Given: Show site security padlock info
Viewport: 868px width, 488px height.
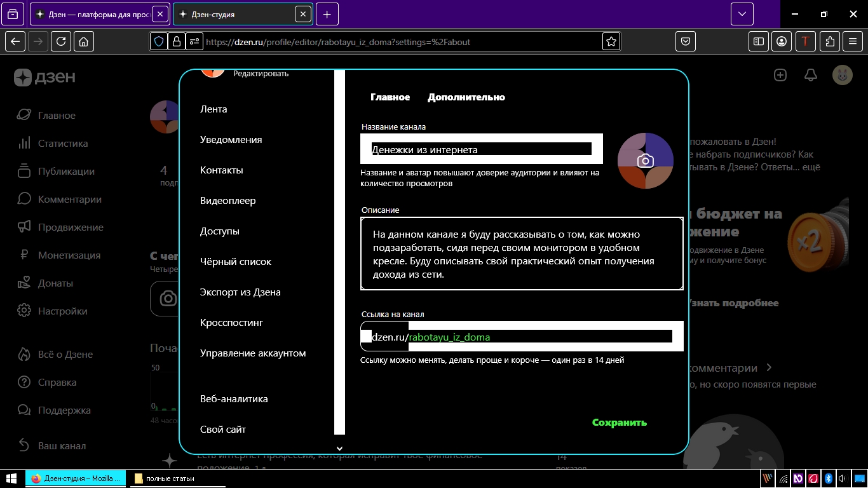Looking at the screenshot, I should click(177, 42).
